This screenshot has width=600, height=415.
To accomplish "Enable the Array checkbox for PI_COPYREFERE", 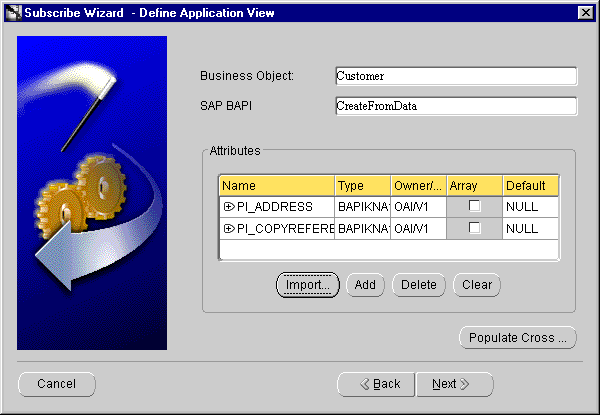I will click(x=474, y=229).
